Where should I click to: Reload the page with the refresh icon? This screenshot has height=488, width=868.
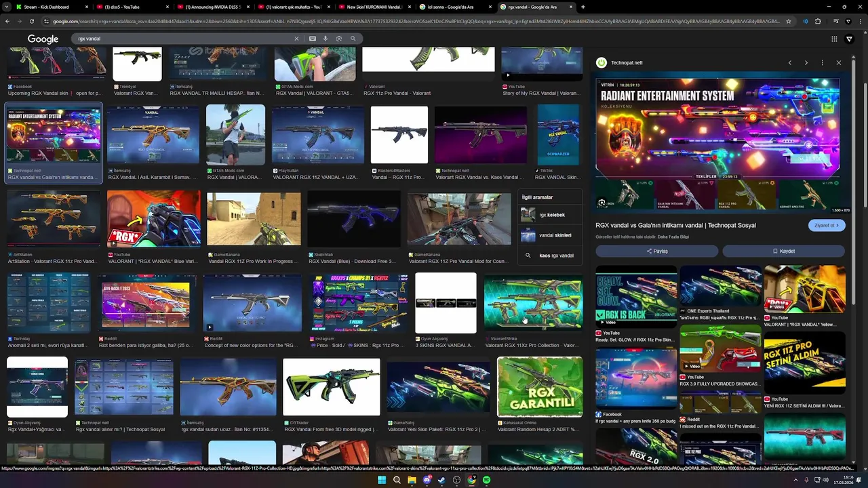click(31, 21)
